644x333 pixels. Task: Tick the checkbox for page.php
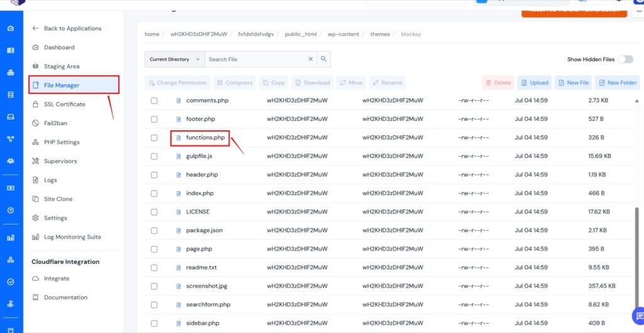coord(154,249)
